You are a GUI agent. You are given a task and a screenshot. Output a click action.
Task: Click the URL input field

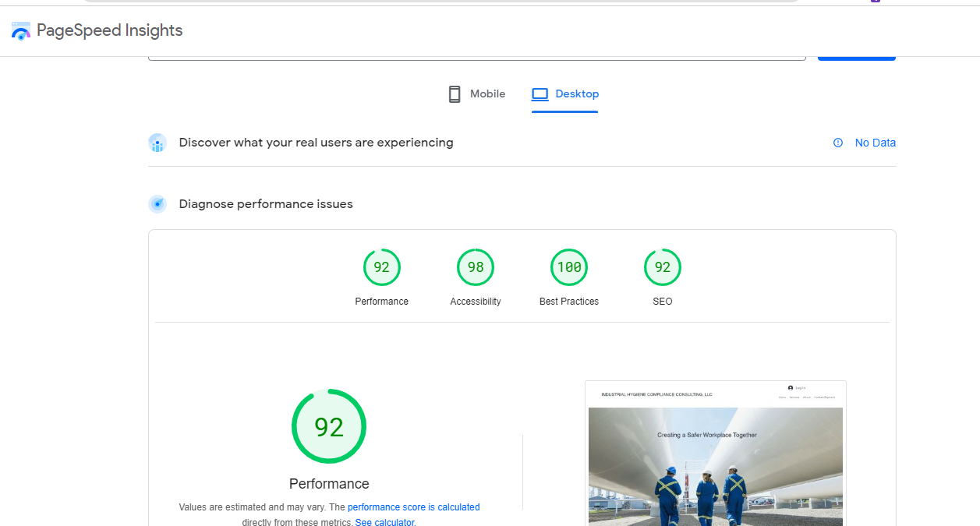point(477,51)
